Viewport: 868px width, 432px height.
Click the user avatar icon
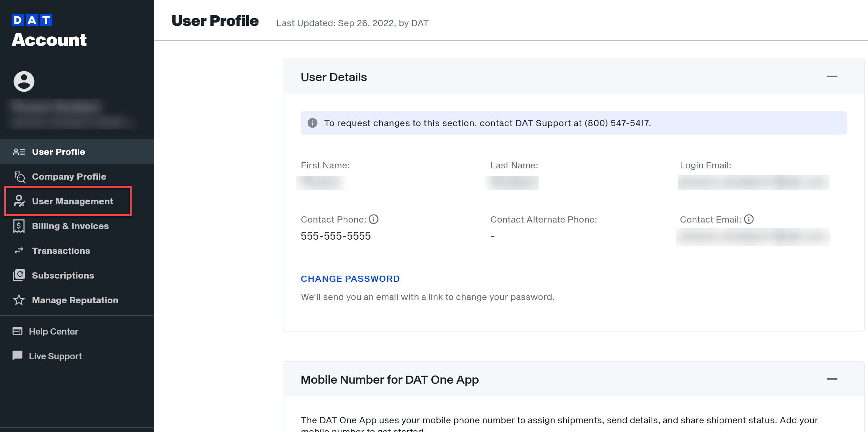point(24,81)
